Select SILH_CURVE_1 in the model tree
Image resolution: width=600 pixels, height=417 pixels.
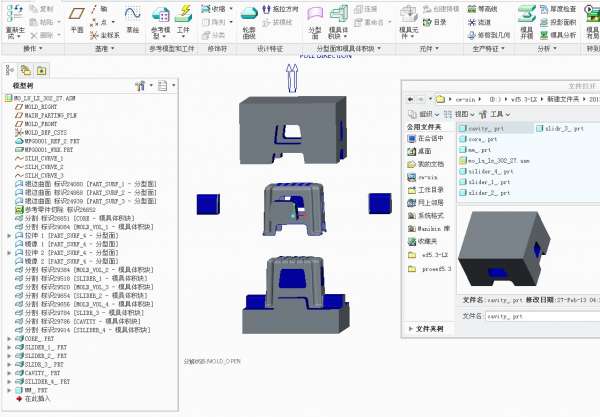39,158
